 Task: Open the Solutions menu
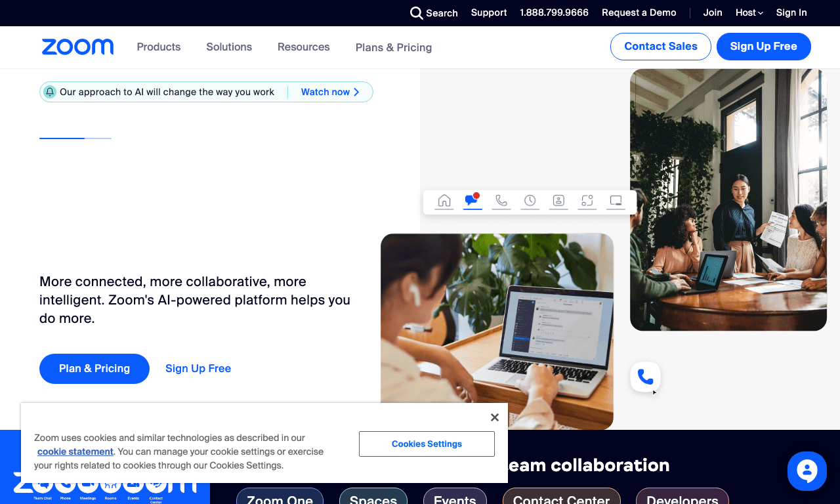(229, 47)
